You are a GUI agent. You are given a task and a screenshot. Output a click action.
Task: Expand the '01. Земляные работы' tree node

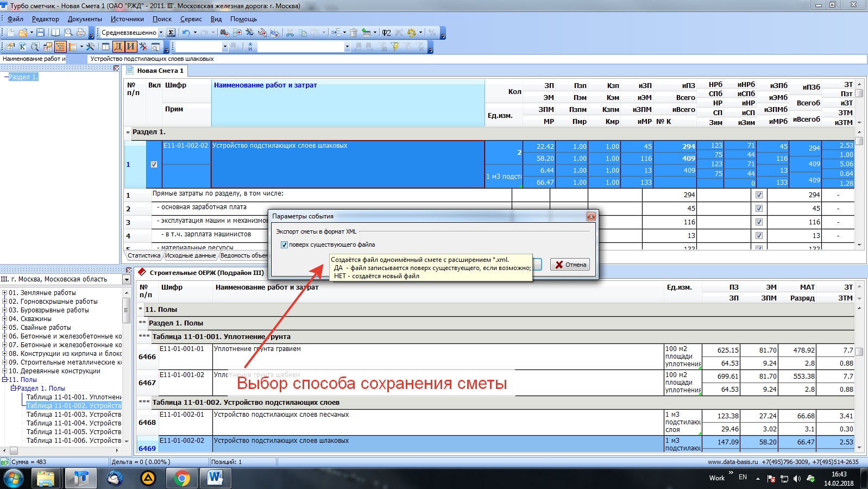(4, 293)
